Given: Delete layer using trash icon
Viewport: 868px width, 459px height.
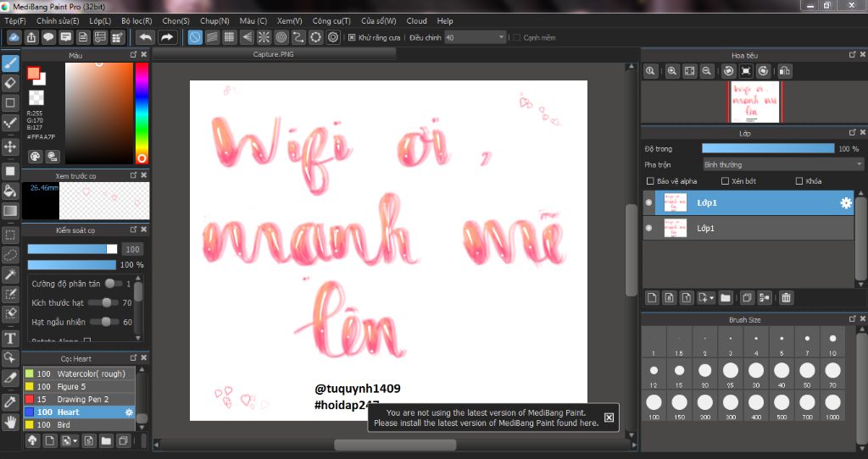Looking at the screenshot, I should (786, 297).
